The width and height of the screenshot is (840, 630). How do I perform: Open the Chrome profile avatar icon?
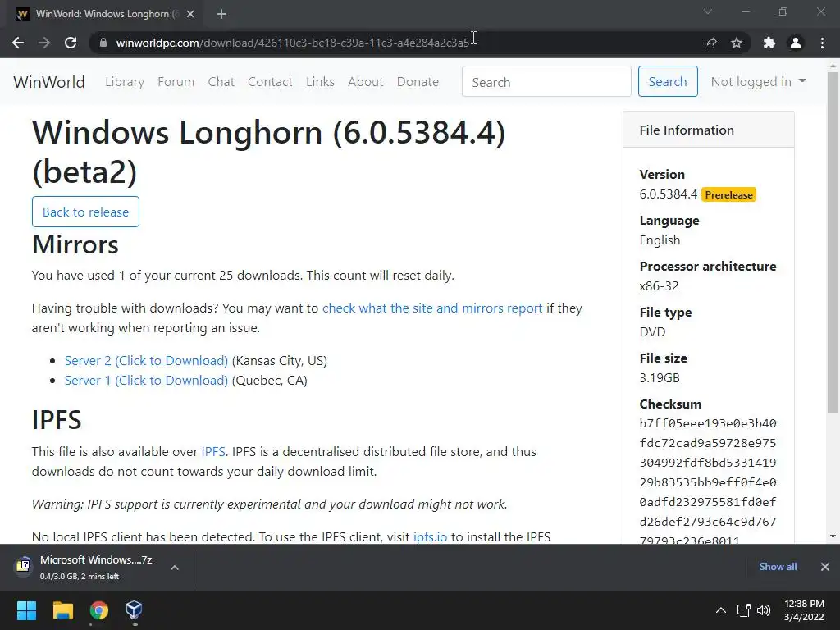pos(796,43)
